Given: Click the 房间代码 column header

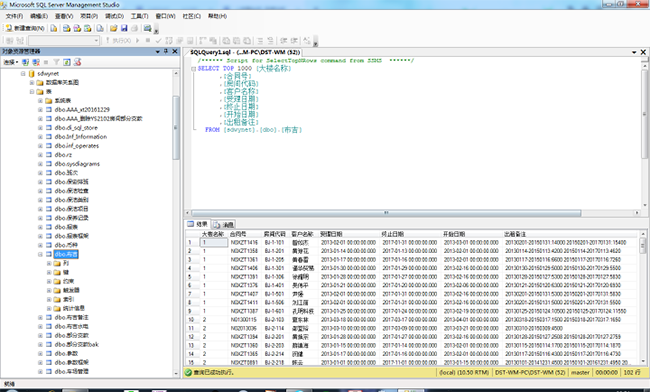Looking at the screenshot, I should click(x=276, y=234).
